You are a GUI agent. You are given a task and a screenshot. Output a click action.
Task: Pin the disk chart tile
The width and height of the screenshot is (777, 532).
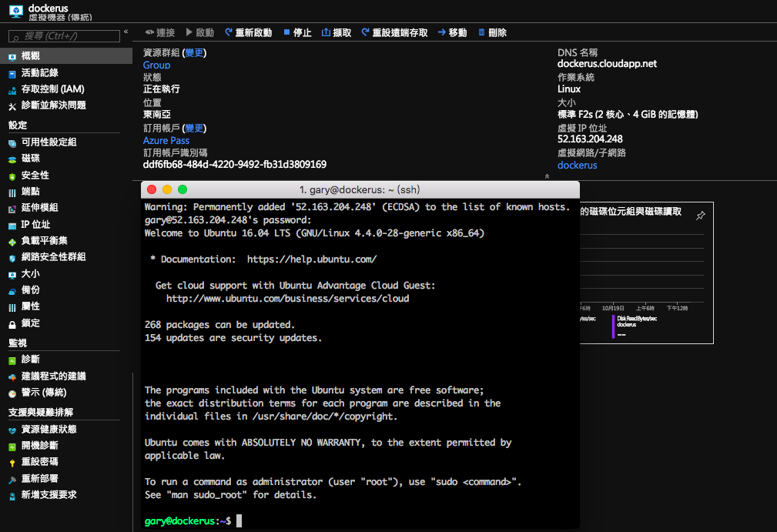click(700, 216)
